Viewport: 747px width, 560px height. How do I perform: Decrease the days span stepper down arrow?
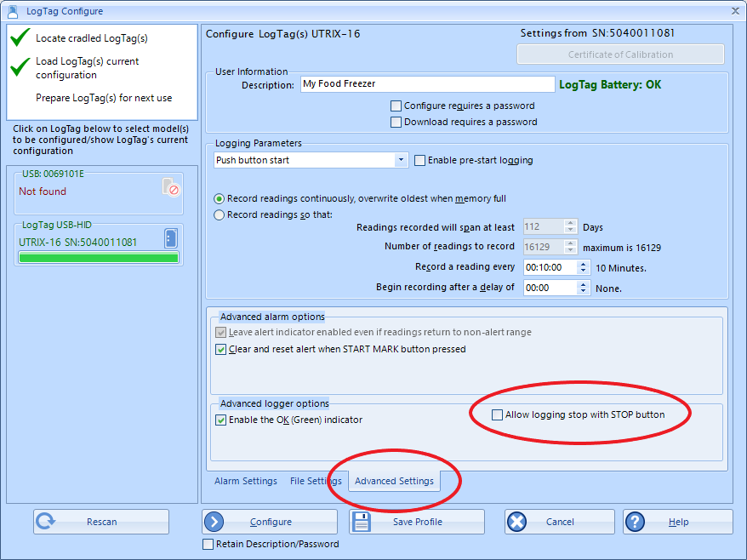coord(570,230)
